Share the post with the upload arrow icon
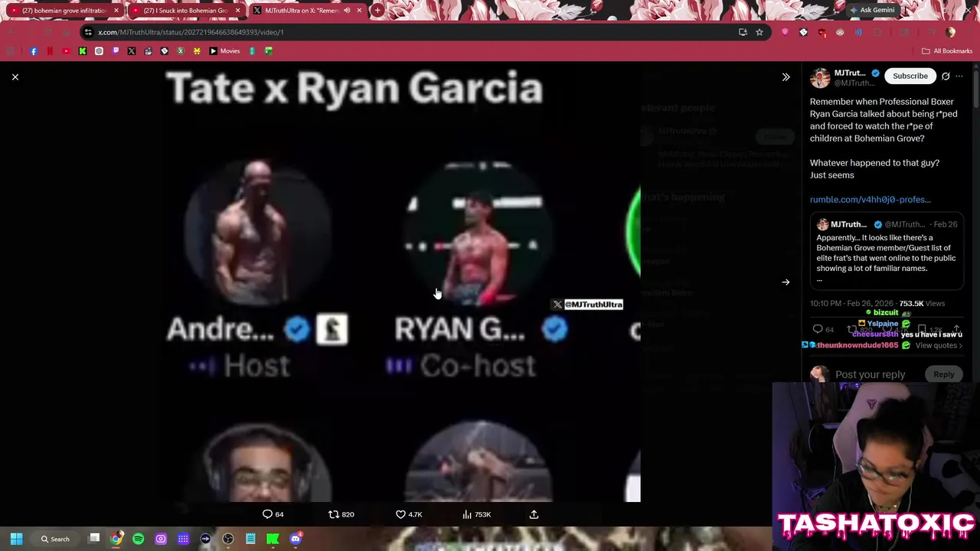Screen dimensions: 980x551 tap(534, 514)
